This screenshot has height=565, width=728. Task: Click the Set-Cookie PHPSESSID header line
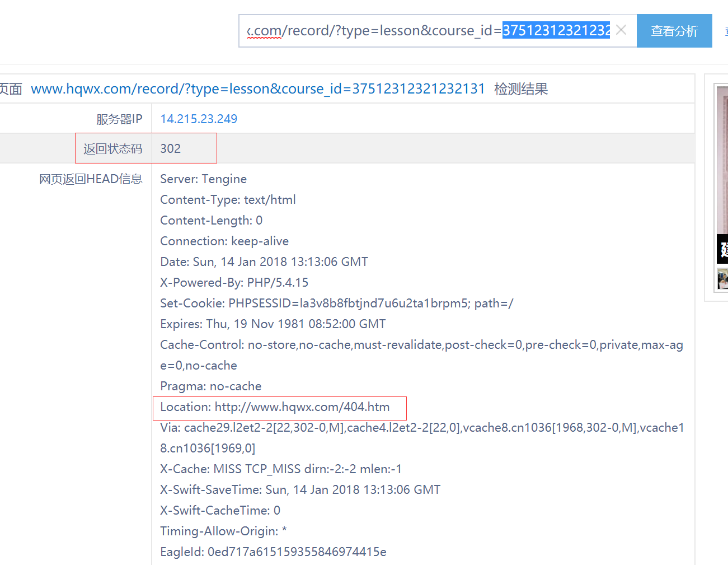(x=336, y=303)
